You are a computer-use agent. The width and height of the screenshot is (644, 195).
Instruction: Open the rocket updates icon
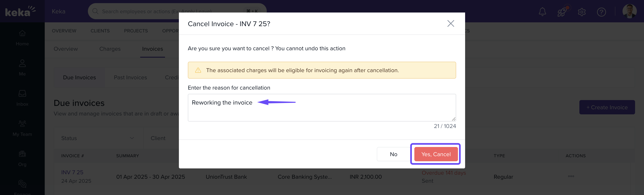[x=562, y=12]
